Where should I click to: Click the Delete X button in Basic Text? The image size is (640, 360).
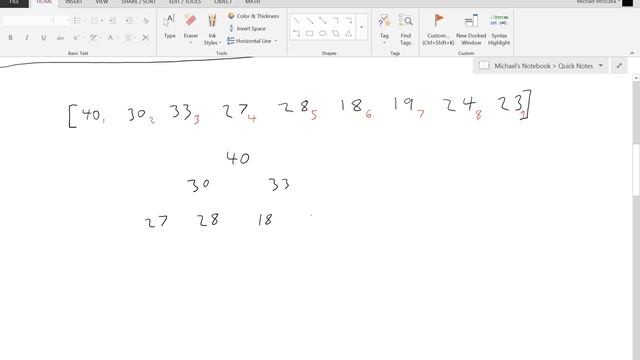(145, 38)
